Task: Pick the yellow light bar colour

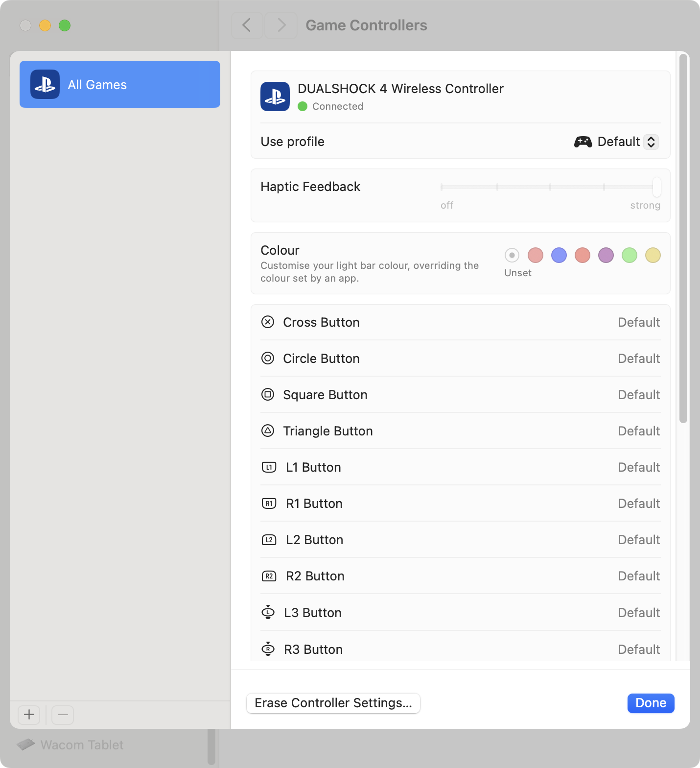Action: pyautogui.click(x=653, y=255)
